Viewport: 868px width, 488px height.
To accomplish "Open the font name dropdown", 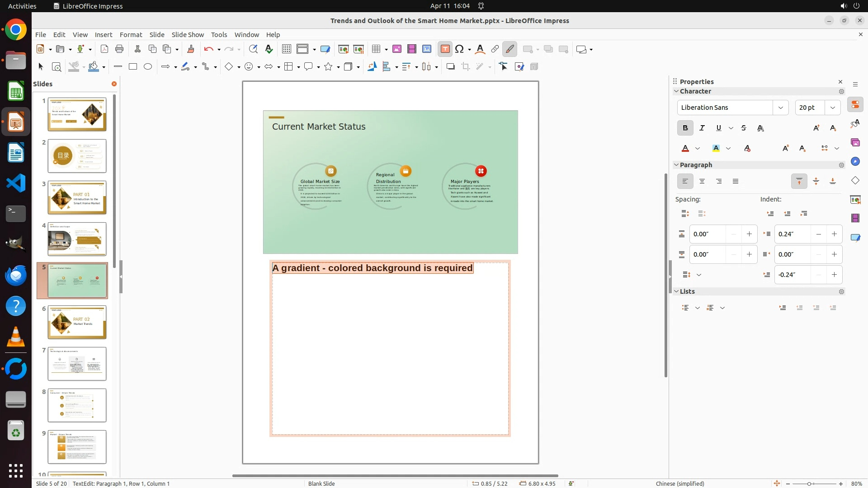I will [781, 108].
